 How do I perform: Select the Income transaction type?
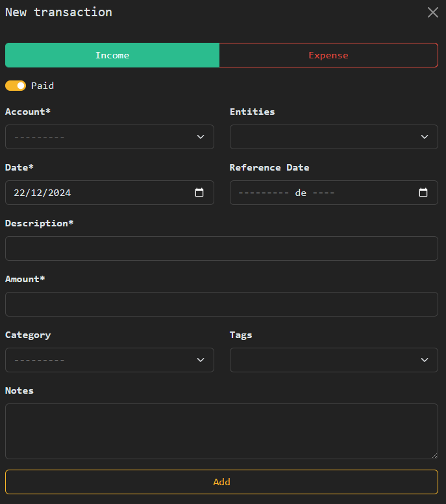[x=112, y=55]
